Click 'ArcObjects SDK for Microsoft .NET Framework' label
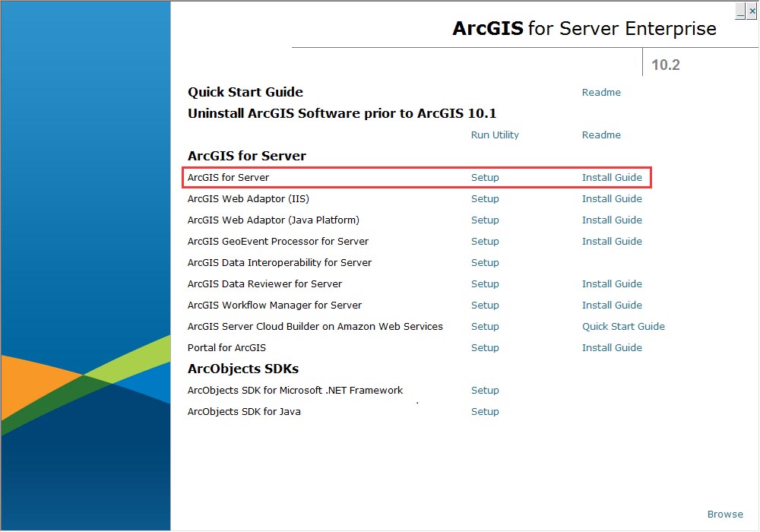 coord(295,391)
